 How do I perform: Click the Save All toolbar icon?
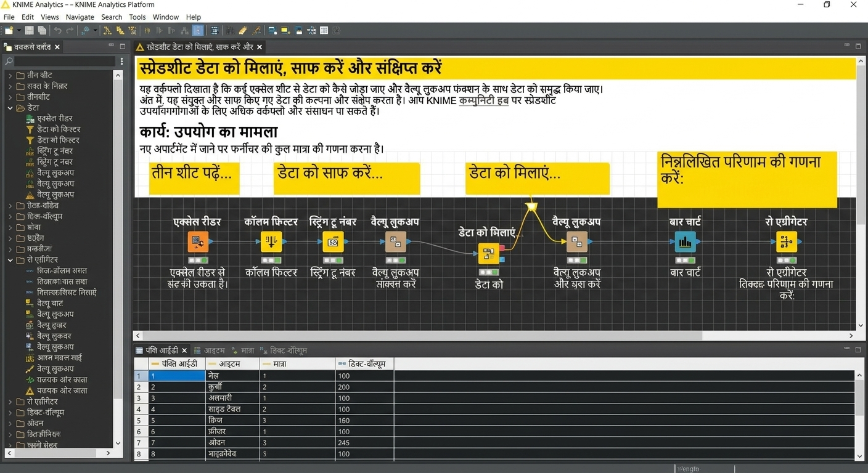42,30
